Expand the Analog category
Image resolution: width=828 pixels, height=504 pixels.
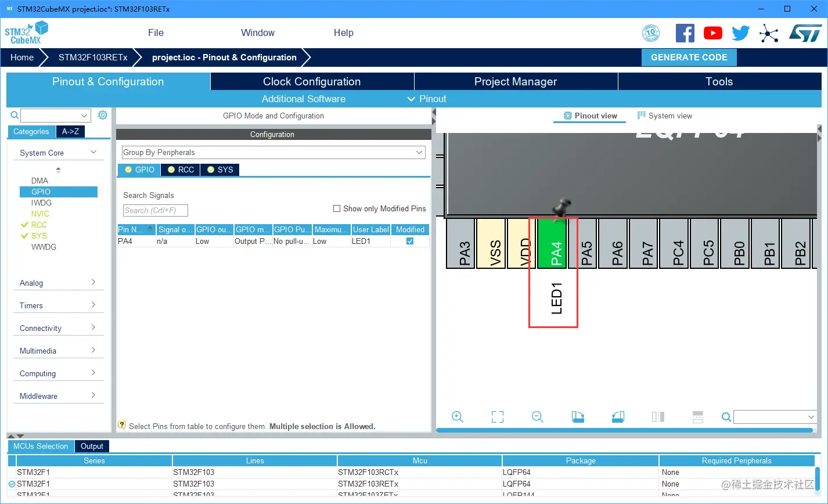coord(93,282)
